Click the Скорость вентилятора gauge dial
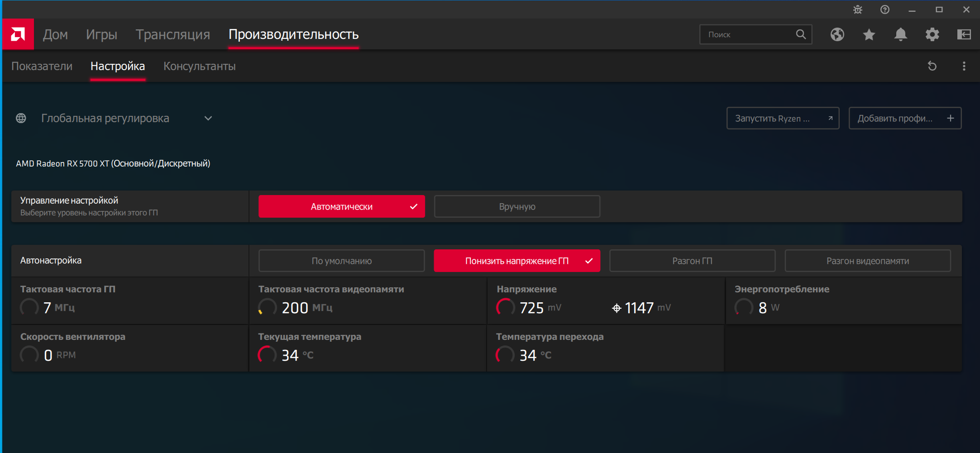 pyautogui.click(x=29, y=355)
